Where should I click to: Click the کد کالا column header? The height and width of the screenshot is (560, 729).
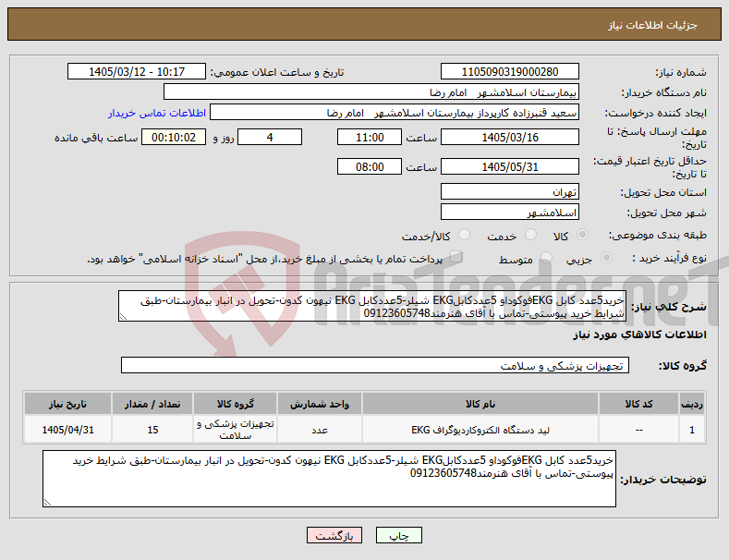[638, 404]
